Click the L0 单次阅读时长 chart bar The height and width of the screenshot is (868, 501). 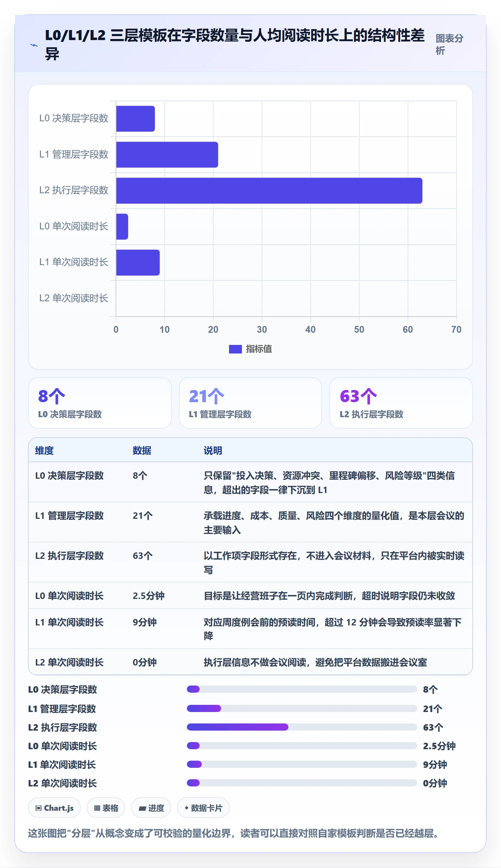pos(122,226)
